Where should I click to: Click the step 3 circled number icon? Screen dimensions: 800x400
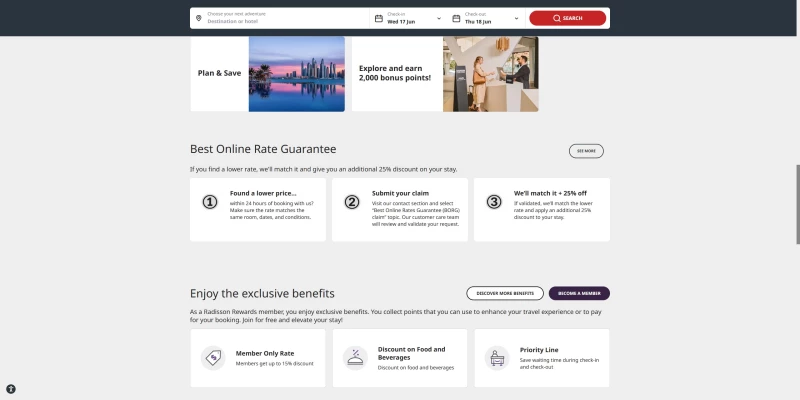[493, 202]
